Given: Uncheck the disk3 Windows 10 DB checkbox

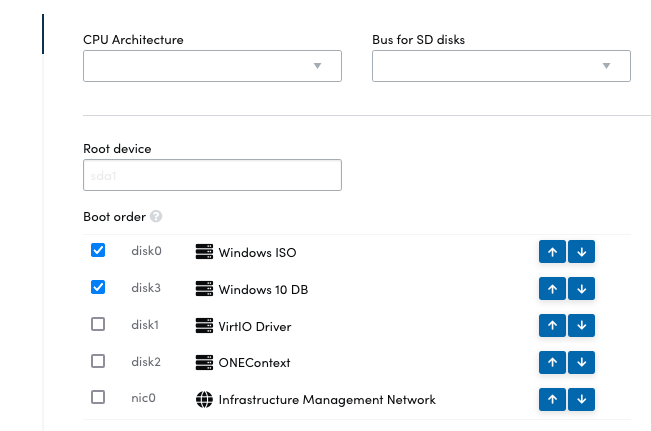Looking at the screenshot, I should pyautogui.click(x=98, y=288).
